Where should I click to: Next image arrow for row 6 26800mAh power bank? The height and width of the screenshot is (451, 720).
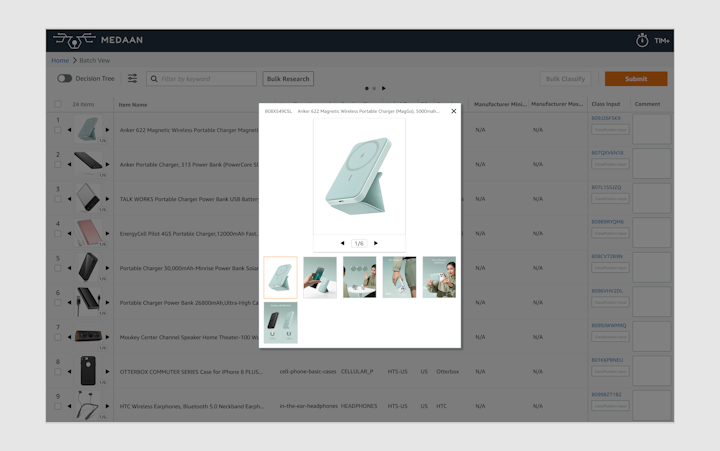[x=107, y=303]
